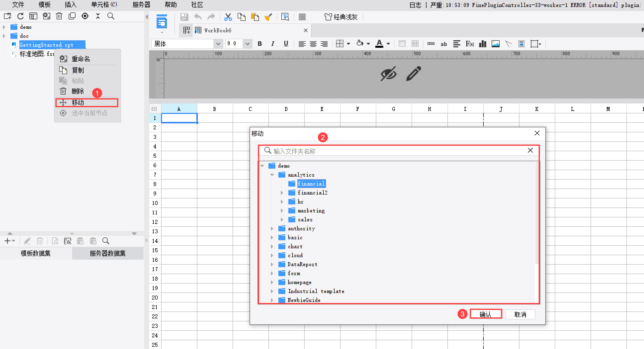Open formula editor F(x) icon

[470, 44]
